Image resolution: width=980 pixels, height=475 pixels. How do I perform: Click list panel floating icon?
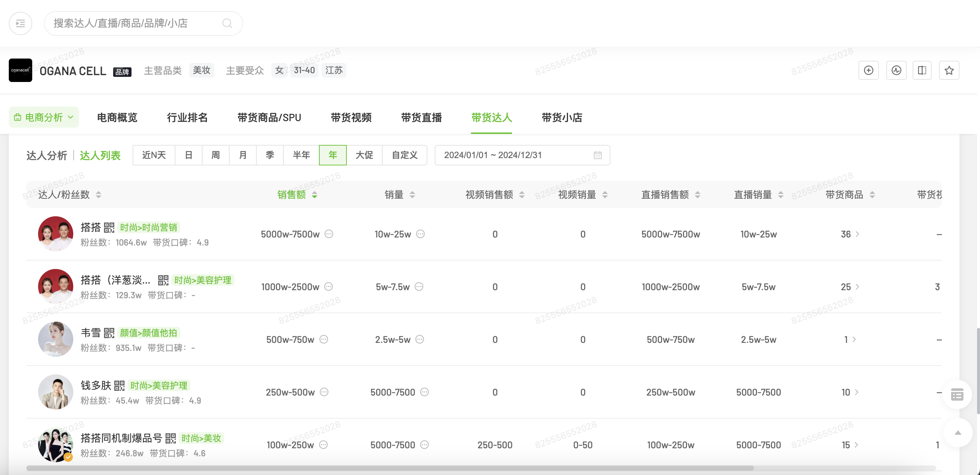pos(957,394)
